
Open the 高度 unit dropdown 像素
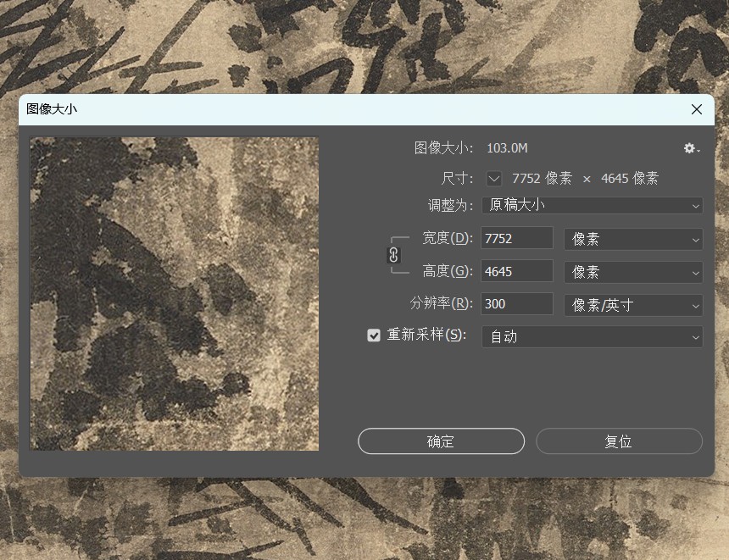point(633,272)
